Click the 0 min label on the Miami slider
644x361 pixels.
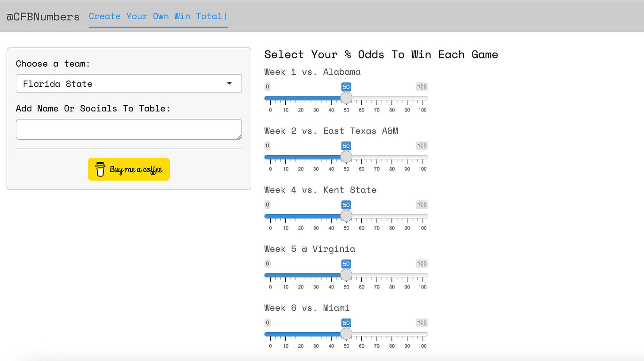[268, 323]
